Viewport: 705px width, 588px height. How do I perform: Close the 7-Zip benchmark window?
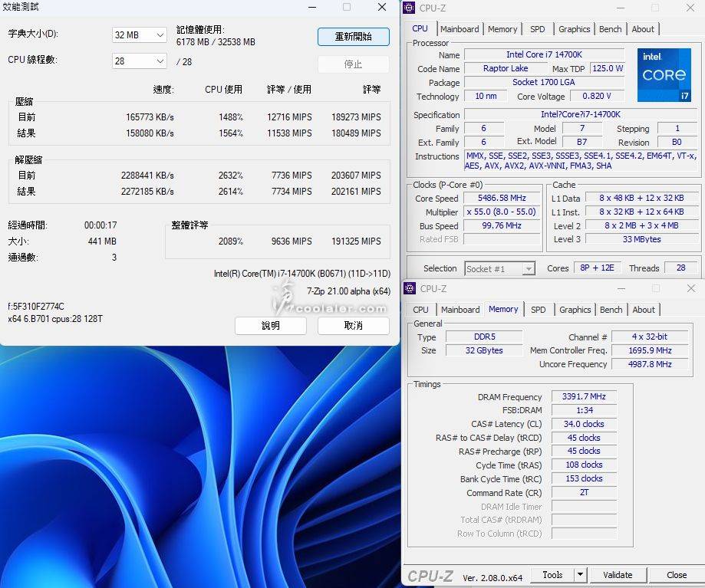[x=382, y=7]
